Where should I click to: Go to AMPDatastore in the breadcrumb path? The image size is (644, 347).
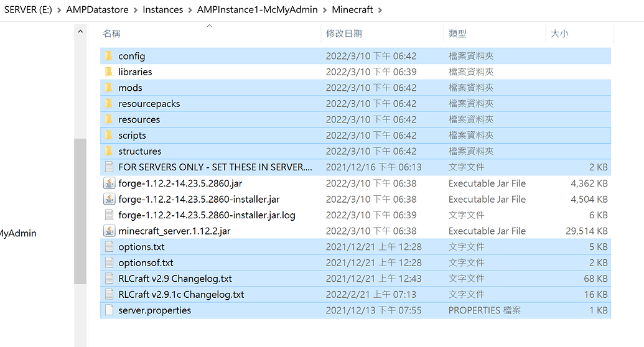[x=97, y=9]
